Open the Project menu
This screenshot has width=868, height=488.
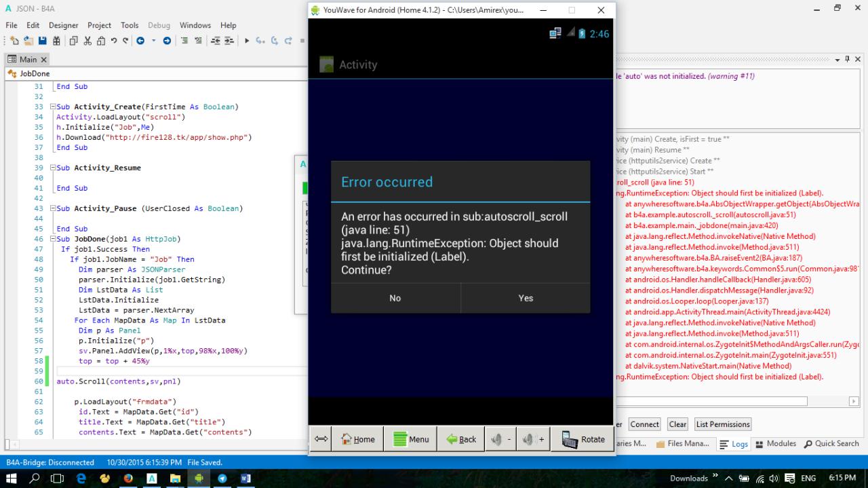[x=99, y=25]
